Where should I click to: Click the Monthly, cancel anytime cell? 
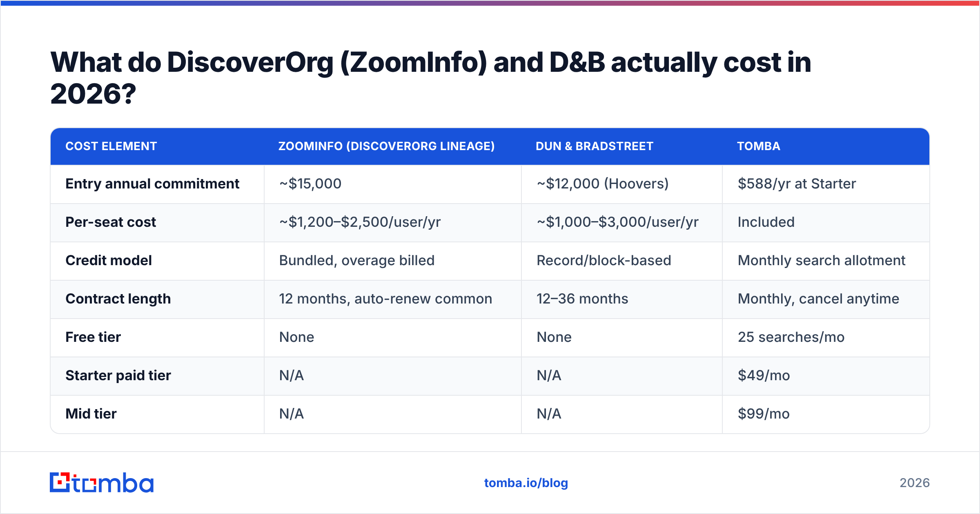pos(818,299)
